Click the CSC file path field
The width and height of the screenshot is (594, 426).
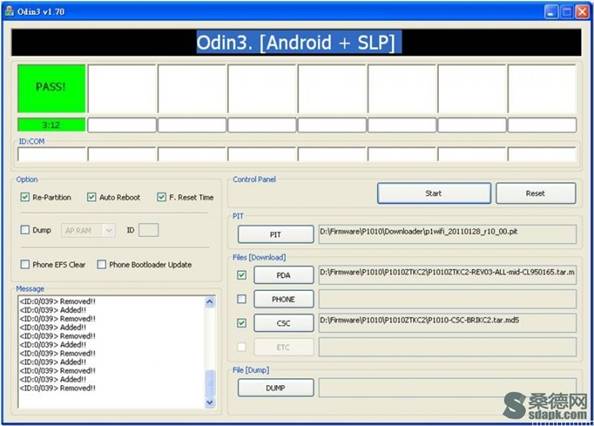[x=447, y=323]
